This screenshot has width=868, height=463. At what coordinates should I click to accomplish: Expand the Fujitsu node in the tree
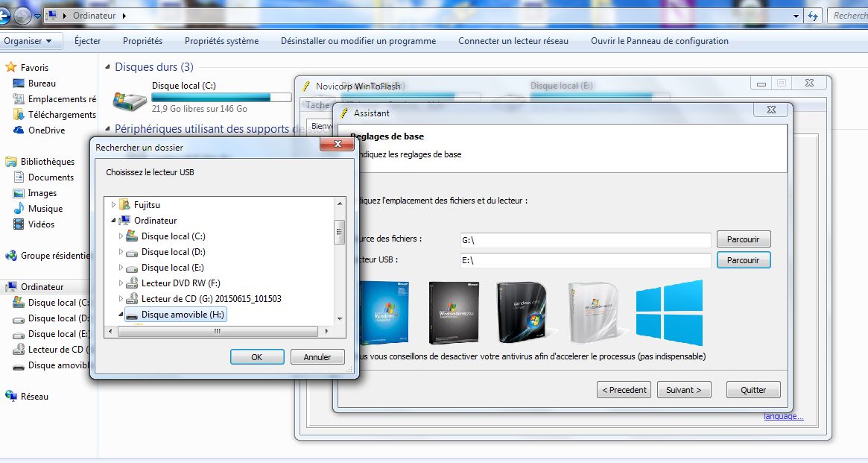(x=114, y=204)
